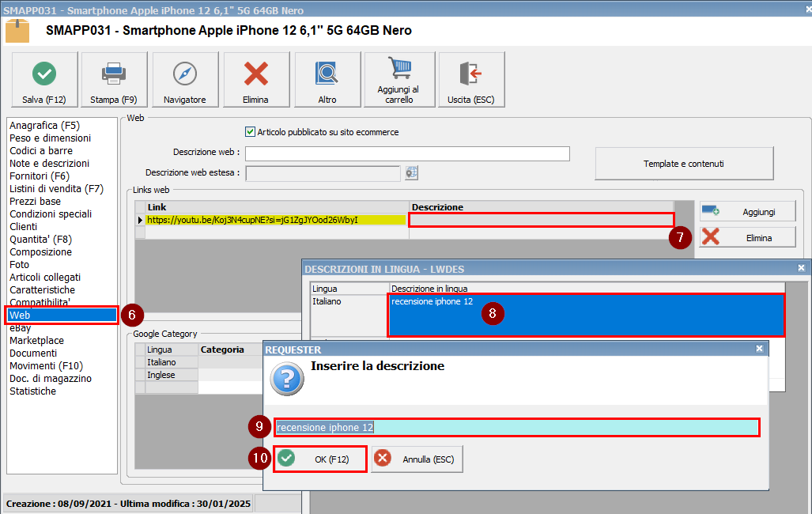Confirm with OK (F12) in Requester
Screen dimensions: 812x514
(x=320, y=459)
